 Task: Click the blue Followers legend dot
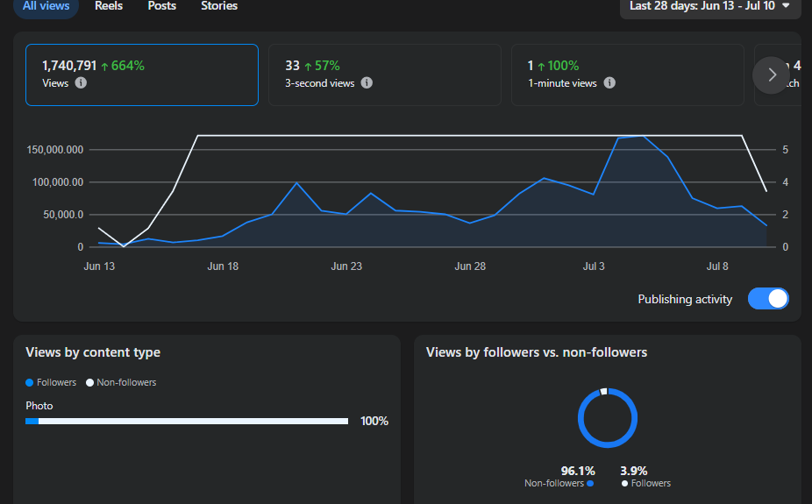[x=30, y=382]
